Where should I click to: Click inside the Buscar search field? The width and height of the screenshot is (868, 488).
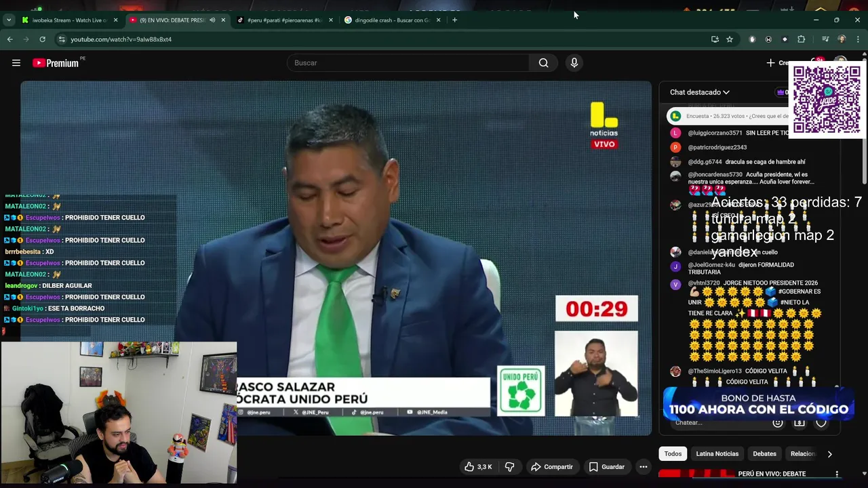[x=408, y=63]
